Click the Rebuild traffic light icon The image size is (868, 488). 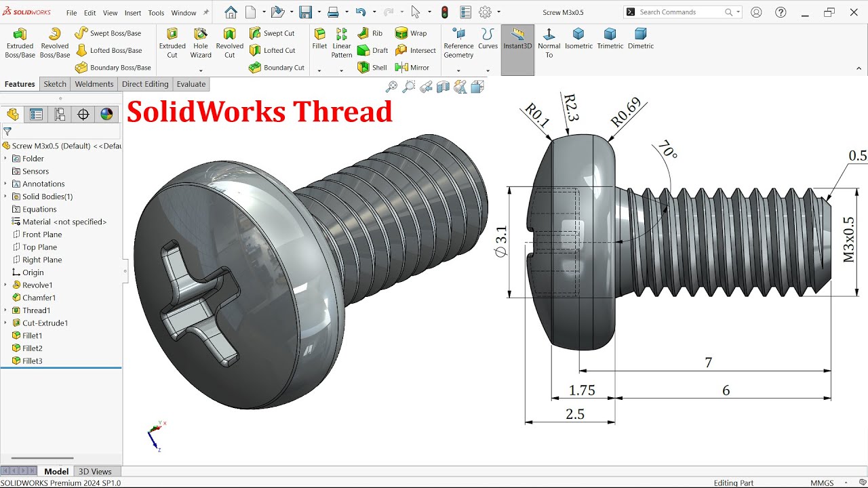pos(445,12)
